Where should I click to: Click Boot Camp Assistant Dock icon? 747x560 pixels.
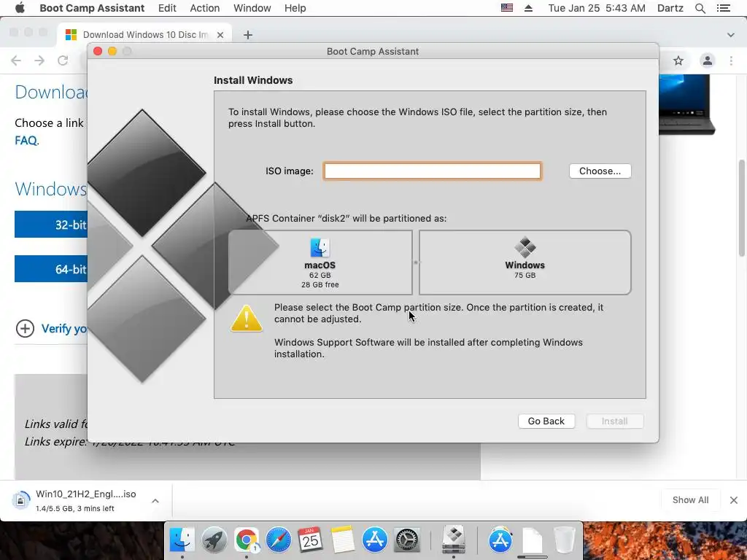pos(454,540)
